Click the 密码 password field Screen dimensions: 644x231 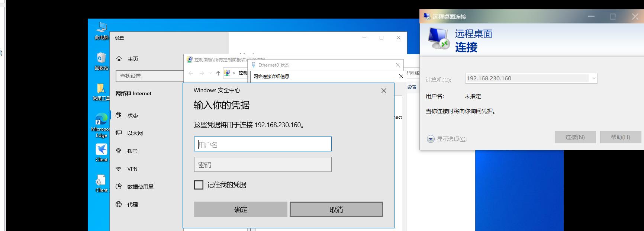pyautogui.click(x=263, y=164)
